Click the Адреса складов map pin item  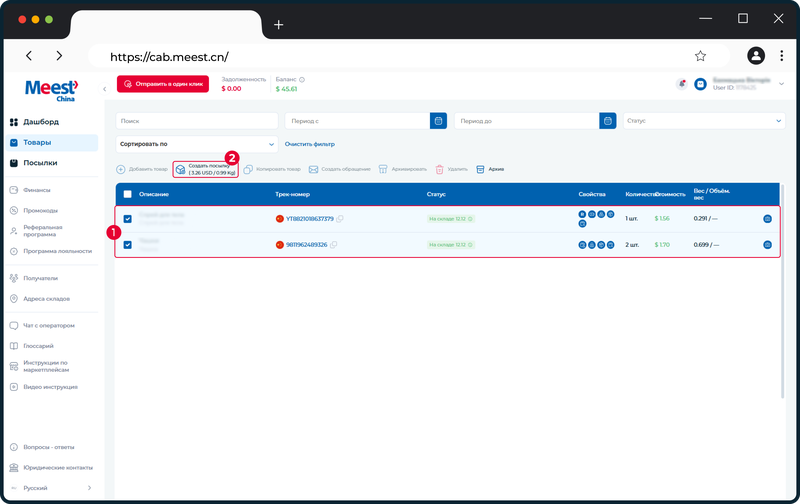point(40,299)
